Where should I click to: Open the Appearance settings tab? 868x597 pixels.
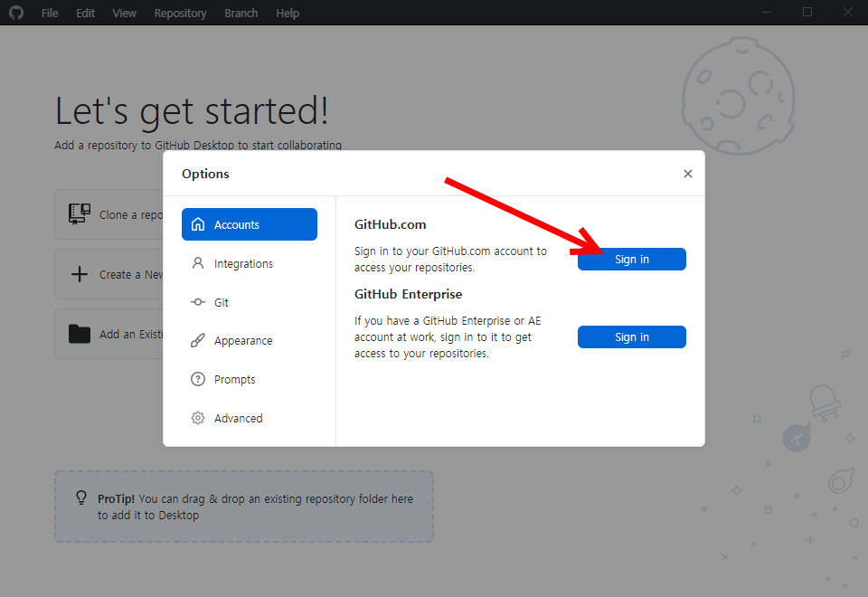250,341
